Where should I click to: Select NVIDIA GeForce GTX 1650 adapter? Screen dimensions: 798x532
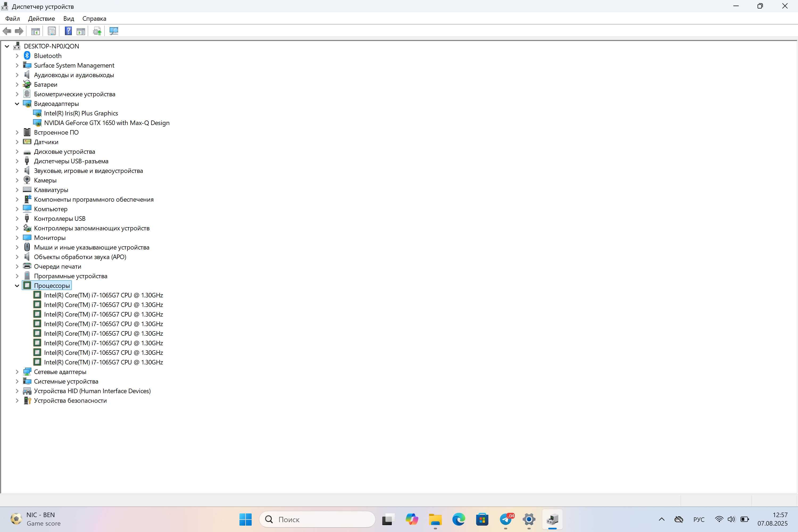click(x=107, y=122)
